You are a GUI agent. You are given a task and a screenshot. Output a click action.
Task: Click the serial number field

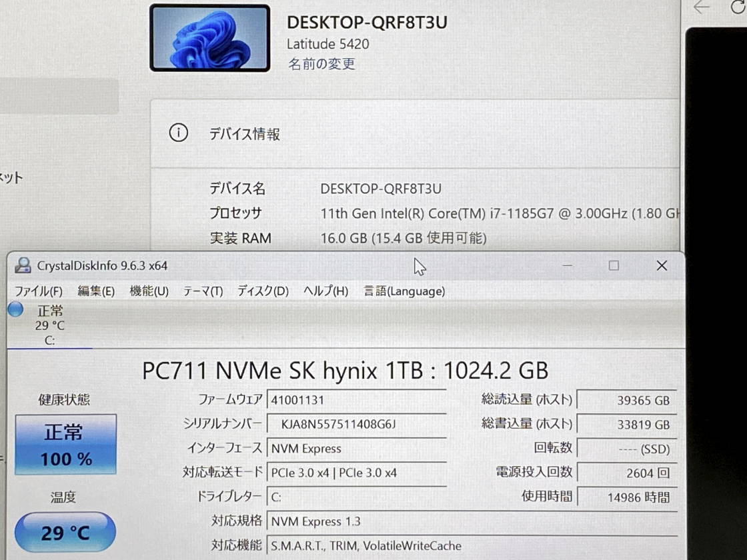(x=357, y=424)
